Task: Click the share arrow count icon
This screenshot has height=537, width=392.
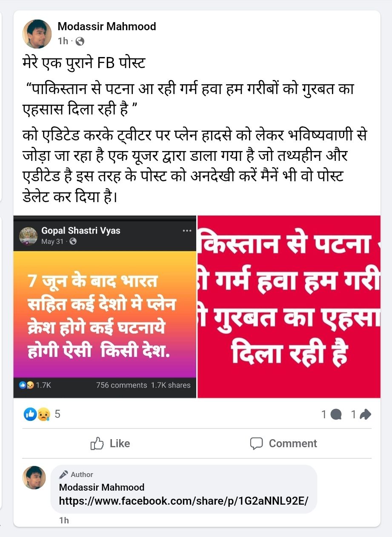Action: [366, 414]
